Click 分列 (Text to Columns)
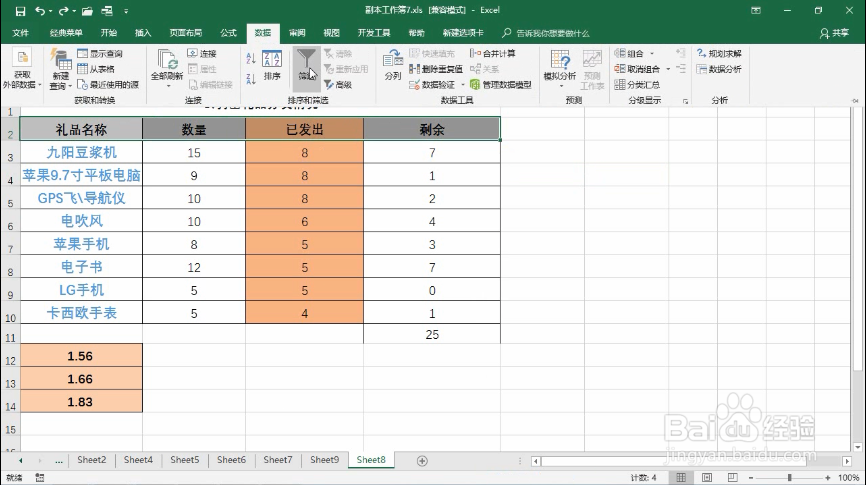866x485 pixels. pos(393,65)
